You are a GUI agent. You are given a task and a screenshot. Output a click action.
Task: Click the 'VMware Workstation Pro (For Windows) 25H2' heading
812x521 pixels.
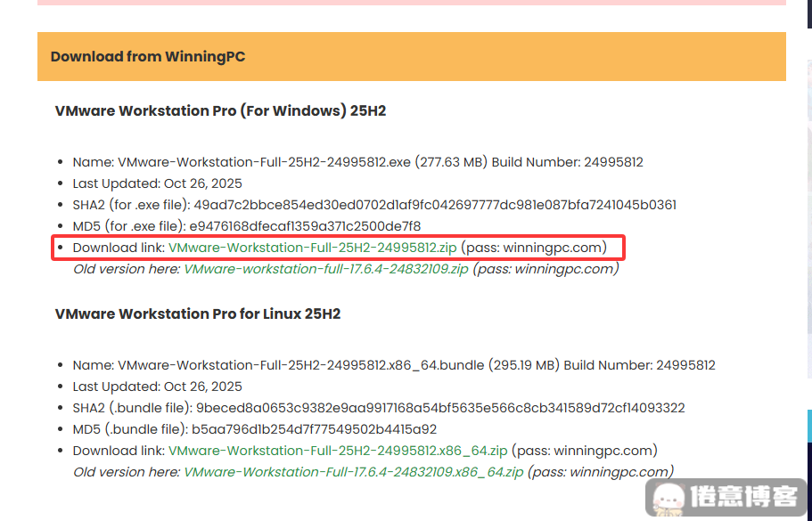point(220,111)
